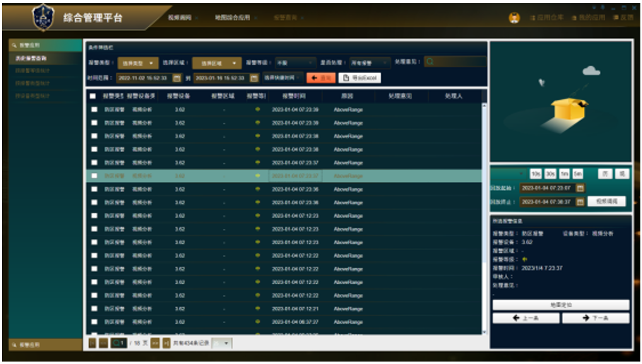Go to the next page of results
Image resolution: width=642 pixels, height=364 pixels.
[x=155, y=343]
